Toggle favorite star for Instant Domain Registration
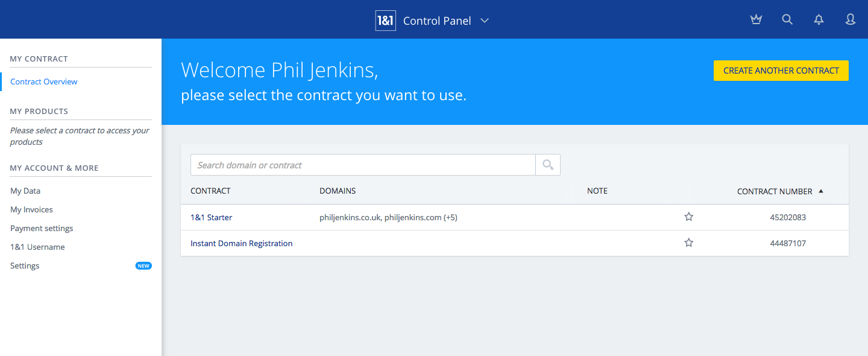The width and height of the screenshot is (868, 356). pyautogui.click(x=689, y=243)
